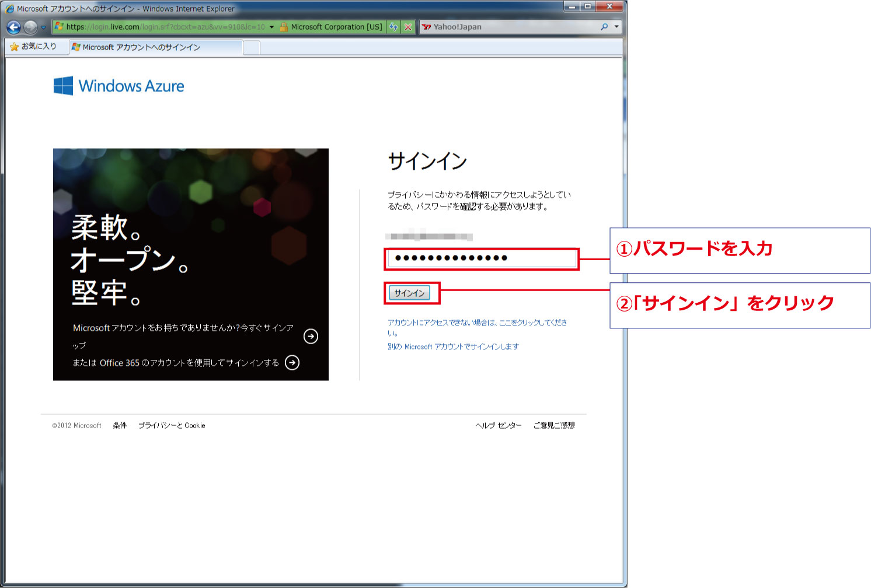Click the password input field
Image resolution: width=871 pixels, height=588 pixels.
point(482,258)
